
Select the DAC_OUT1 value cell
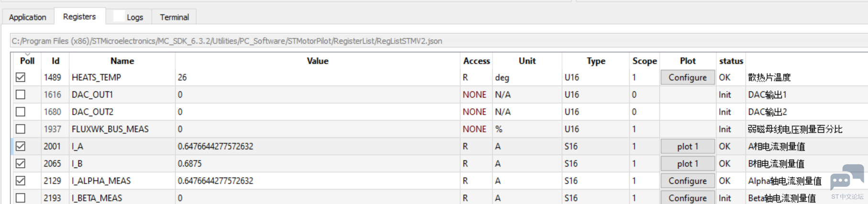coord(318,94)
